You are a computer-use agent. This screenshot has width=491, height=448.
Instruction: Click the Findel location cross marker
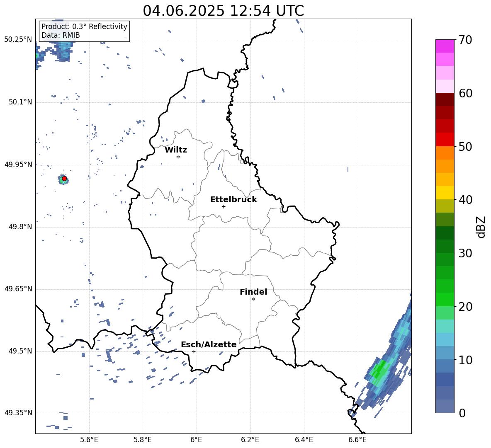(x=253, y=299)
